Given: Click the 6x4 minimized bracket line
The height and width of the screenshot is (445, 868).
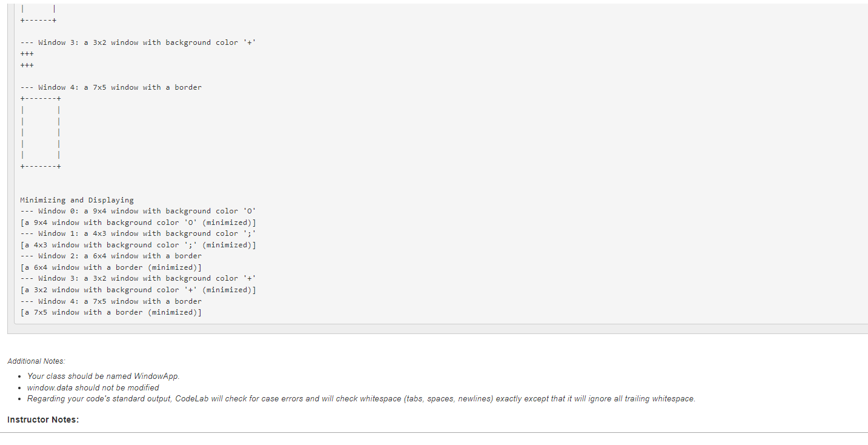Looking at the screenshot, I should pyautogui.click(x=111, y=267).
